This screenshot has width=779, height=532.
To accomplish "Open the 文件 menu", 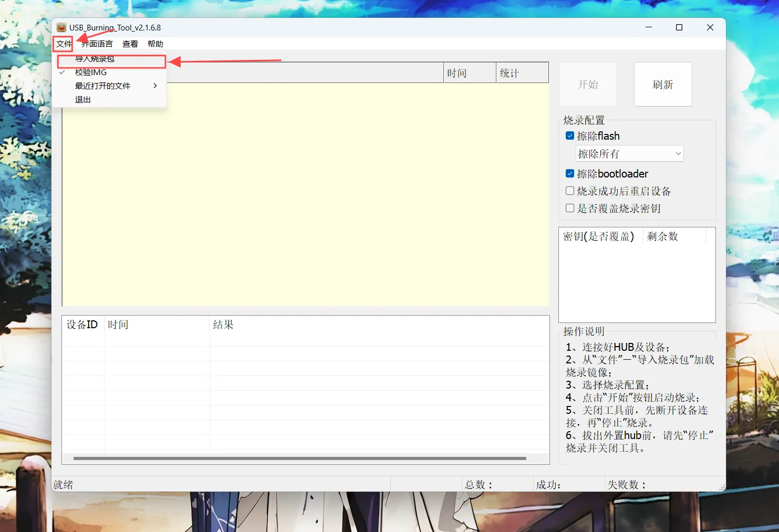I will click(64, 44).
